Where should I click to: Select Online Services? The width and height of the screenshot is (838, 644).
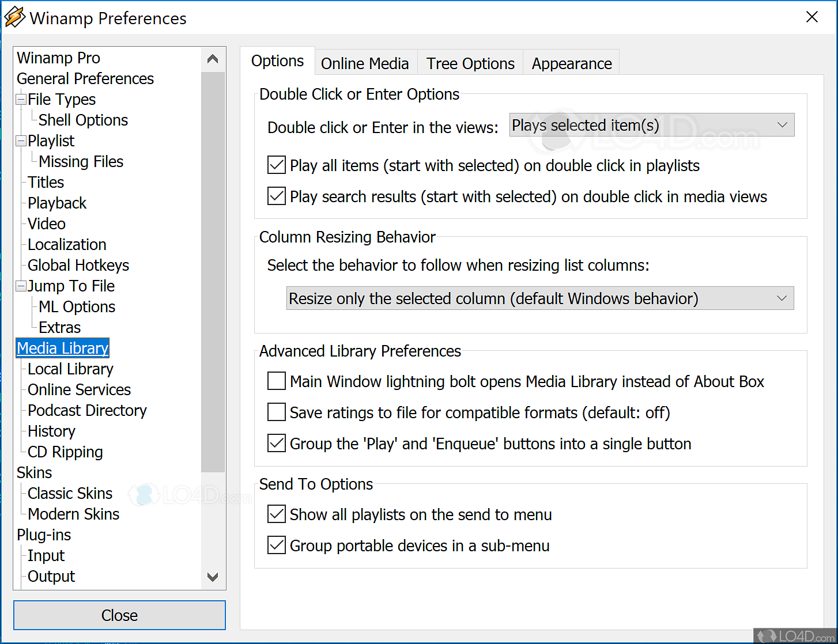[79, 390]
